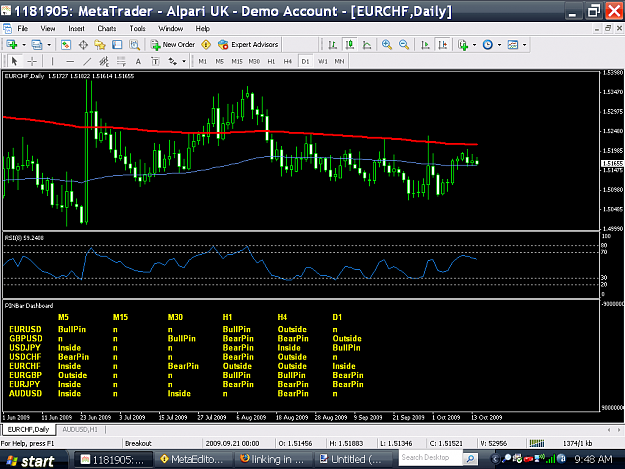Image resolution: width=625 pixels, height=469 pixels.
Task: Select the text label tool
Action: click(155, 61)
